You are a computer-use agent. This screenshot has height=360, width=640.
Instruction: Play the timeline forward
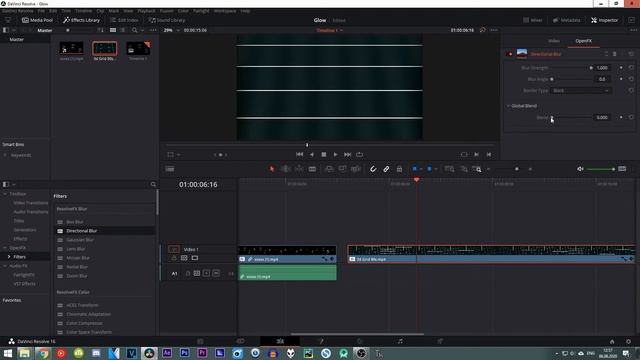pyautogui.click(x=335, y=155)
